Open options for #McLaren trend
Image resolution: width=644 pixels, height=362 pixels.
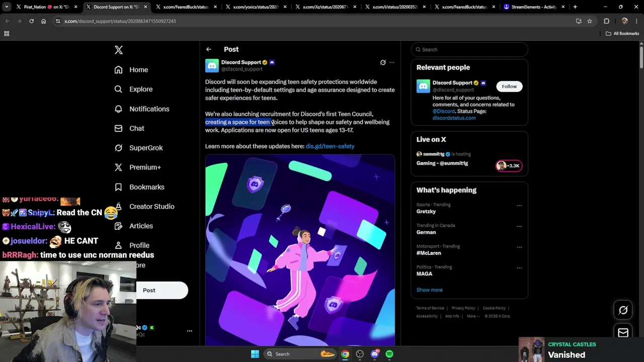[519, 247]
